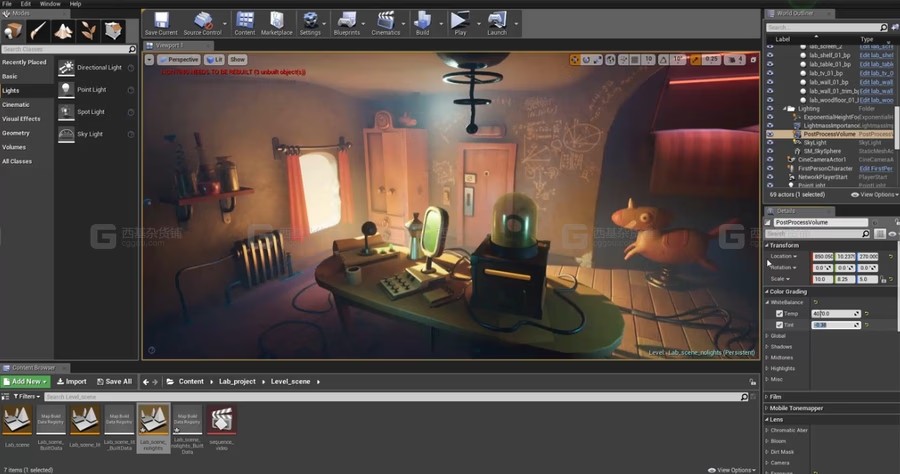
Task: Click the Import button
Action: pyautogui.click(x=72, y=382)
